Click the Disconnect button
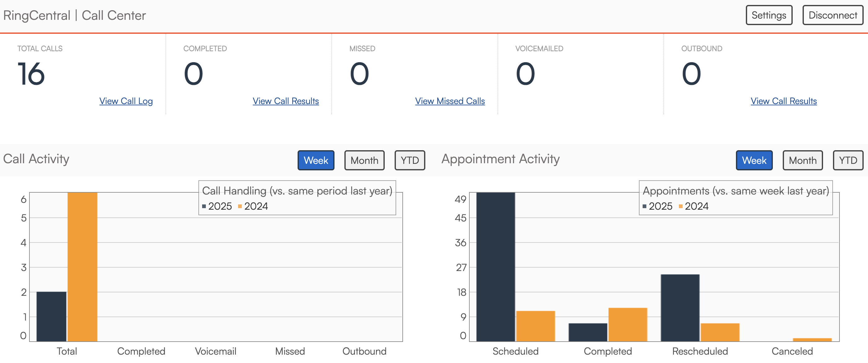 [832, 15]
